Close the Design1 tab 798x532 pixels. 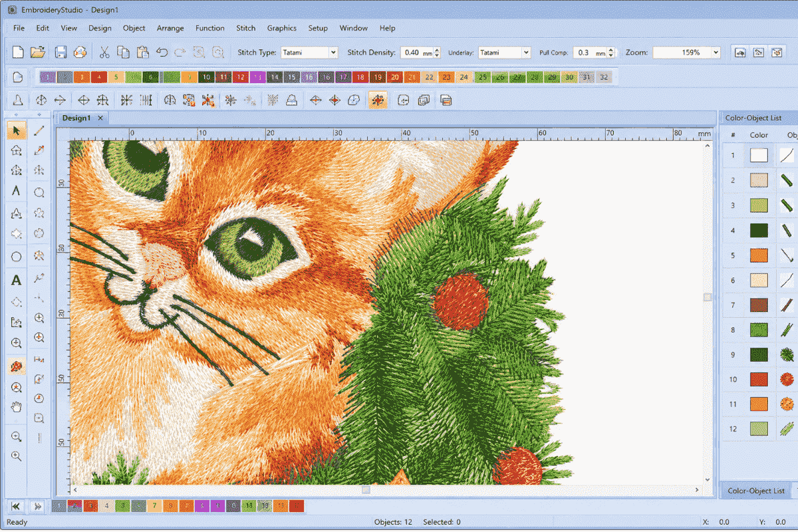[x=100, y=118]
